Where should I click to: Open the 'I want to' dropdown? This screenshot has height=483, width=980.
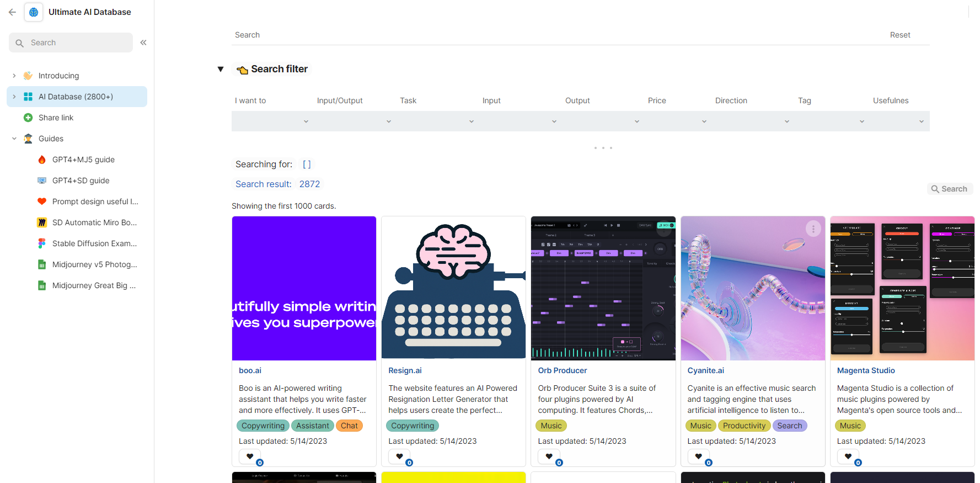pyautogui.click(x=273, y=121)
